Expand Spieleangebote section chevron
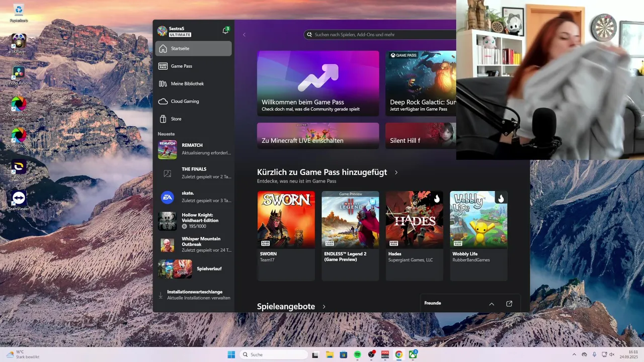644x362 pixels. tap(324, 307)
